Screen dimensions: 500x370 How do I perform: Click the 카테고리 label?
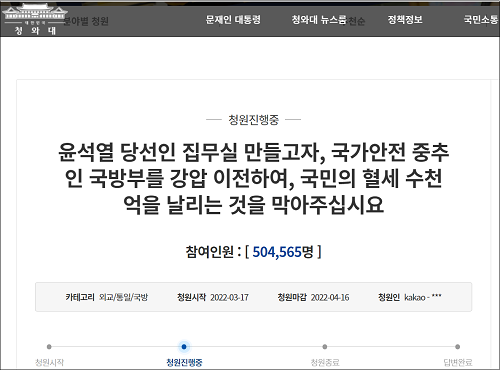(x=80, y=297)
